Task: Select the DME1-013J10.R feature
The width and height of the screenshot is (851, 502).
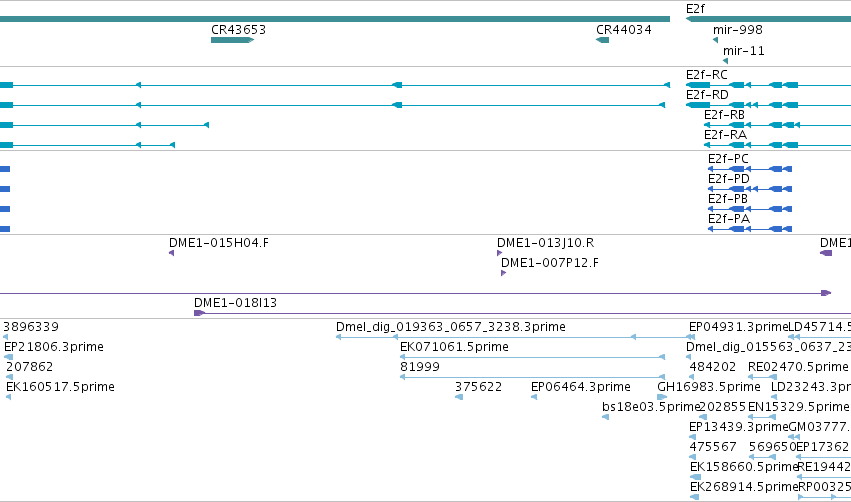Action: 499,253
